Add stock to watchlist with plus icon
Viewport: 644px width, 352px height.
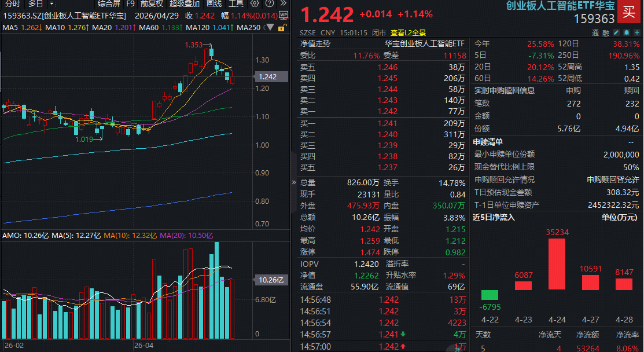pyautogui.click(x=637, y=33)
